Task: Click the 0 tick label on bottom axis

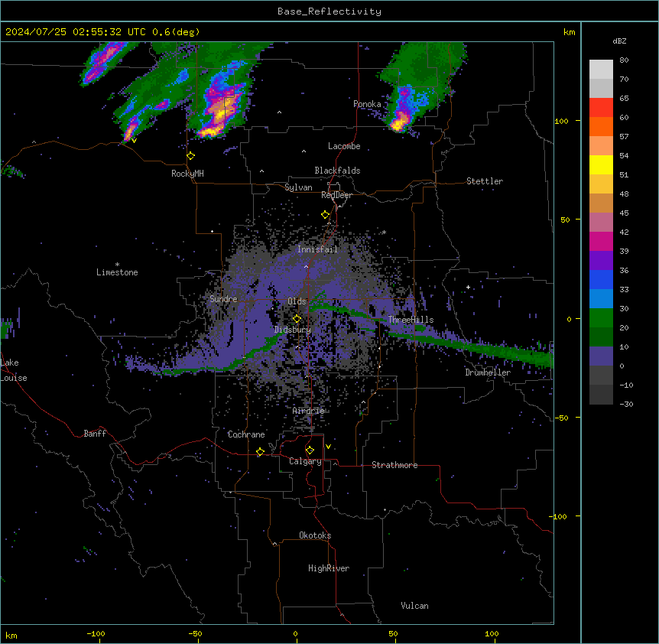Action: tap(295, 633)
